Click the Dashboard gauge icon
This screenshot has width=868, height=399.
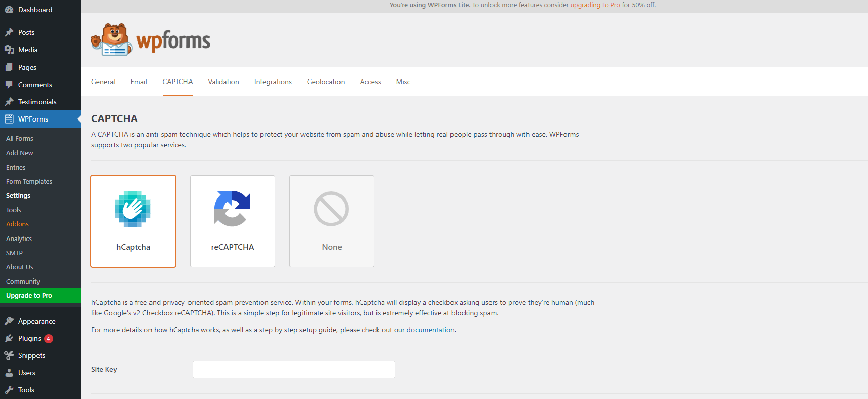(x=9, y=10)
